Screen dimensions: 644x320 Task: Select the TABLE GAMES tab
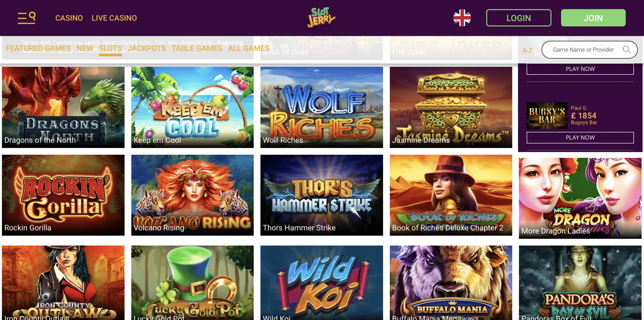tap(197, 48)
